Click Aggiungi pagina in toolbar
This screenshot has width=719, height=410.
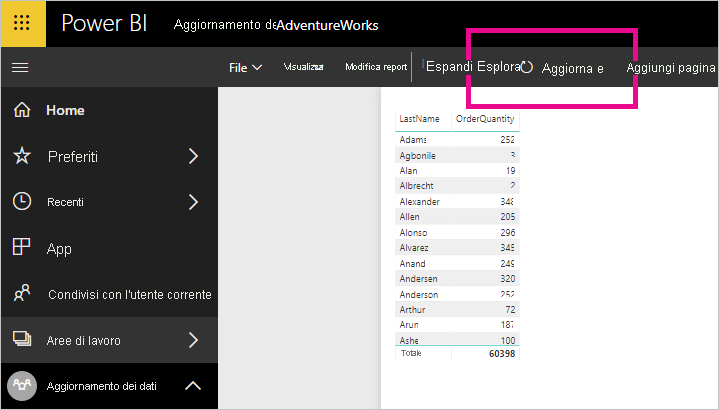click(x=671, y=68)
